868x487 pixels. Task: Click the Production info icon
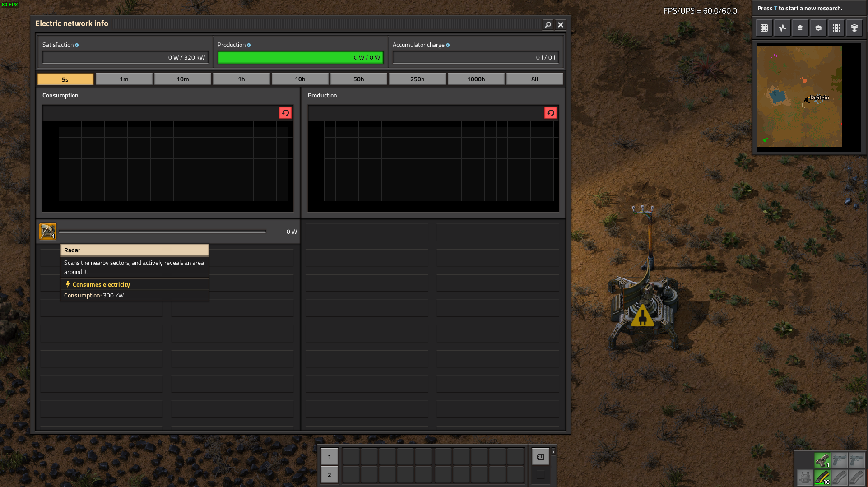click(249, 45)
